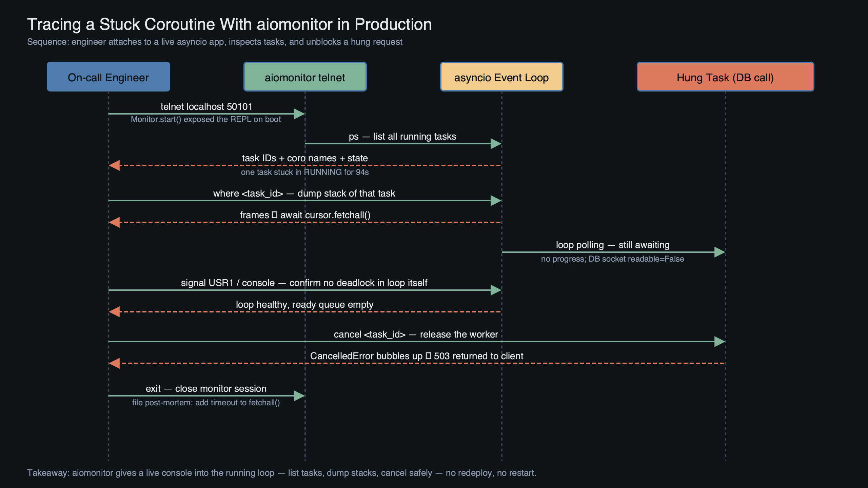Click the exit — close monitor session message
The image size is (868, 488).
[x=206, y=395]
